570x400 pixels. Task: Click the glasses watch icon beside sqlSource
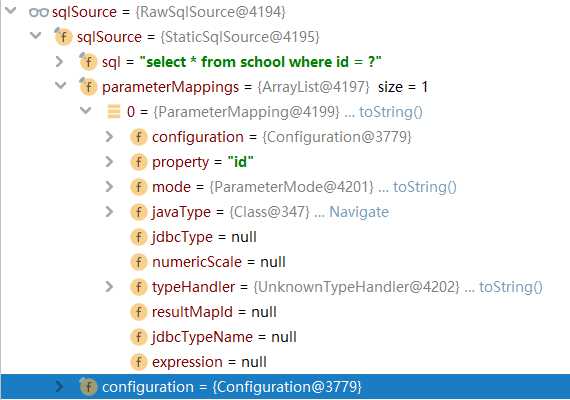(x=39, y=12)
